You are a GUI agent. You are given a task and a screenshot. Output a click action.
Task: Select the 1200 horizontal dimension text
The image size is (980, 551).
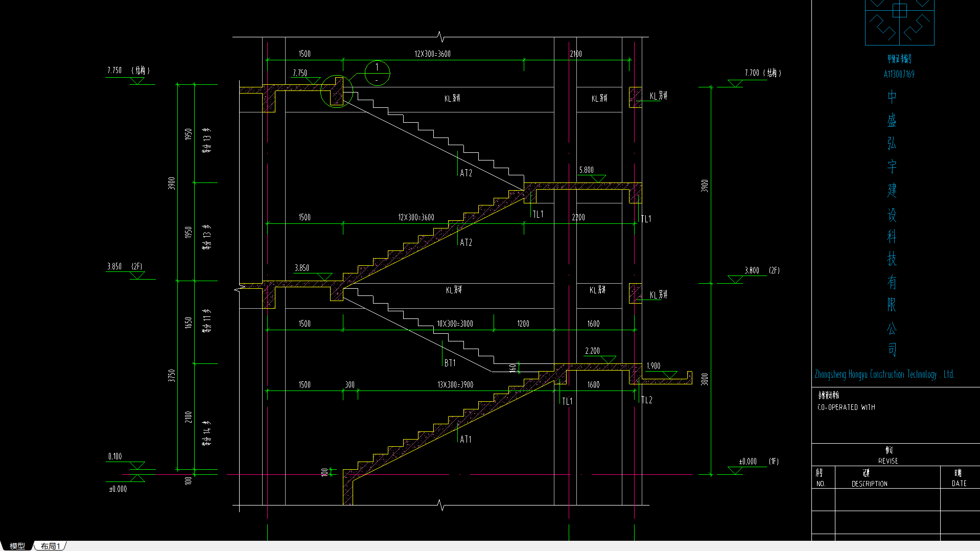pyautogui.click(x=523, y=324)
